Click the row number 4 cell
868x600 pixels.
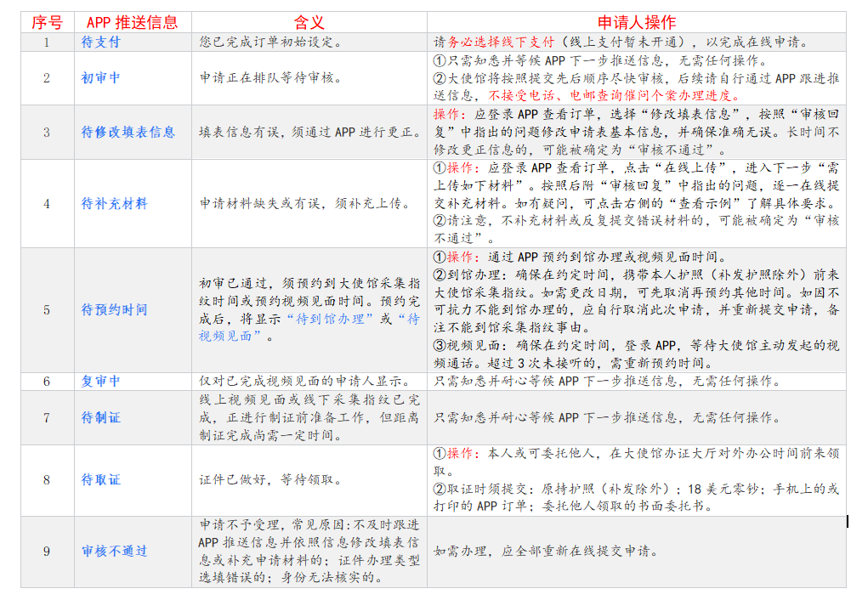click(x=47, y=204)
